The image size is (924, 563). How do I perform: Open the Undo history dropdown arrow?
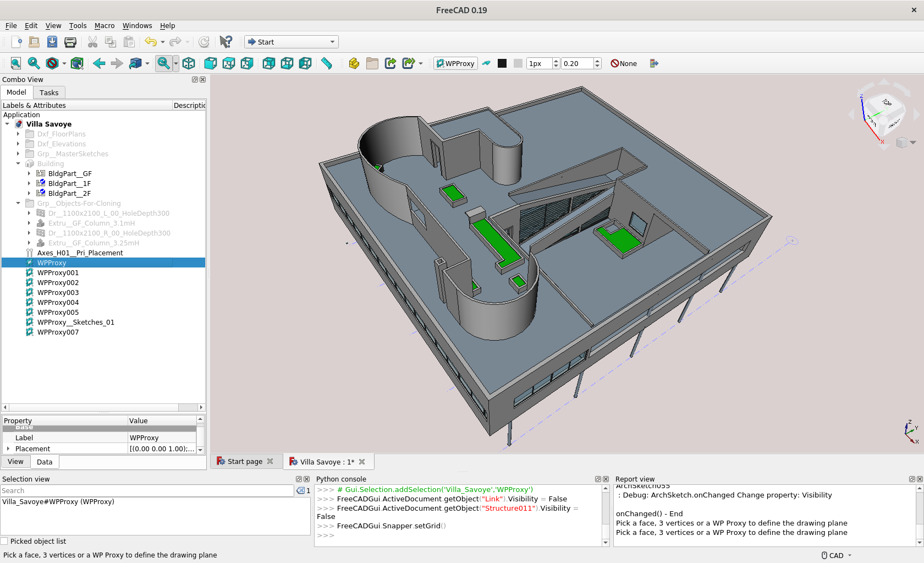pos(163,42)
